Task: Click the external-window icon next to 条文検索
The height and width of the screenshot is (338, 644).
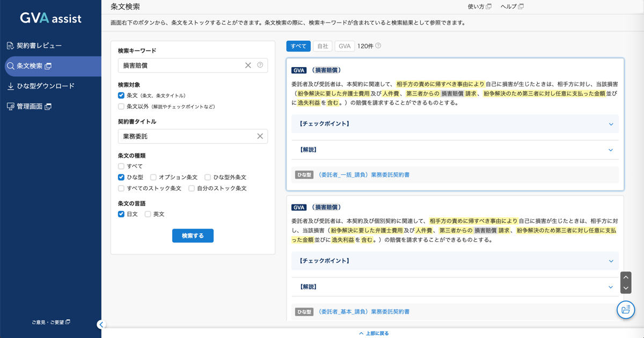Action: (48, 66)
